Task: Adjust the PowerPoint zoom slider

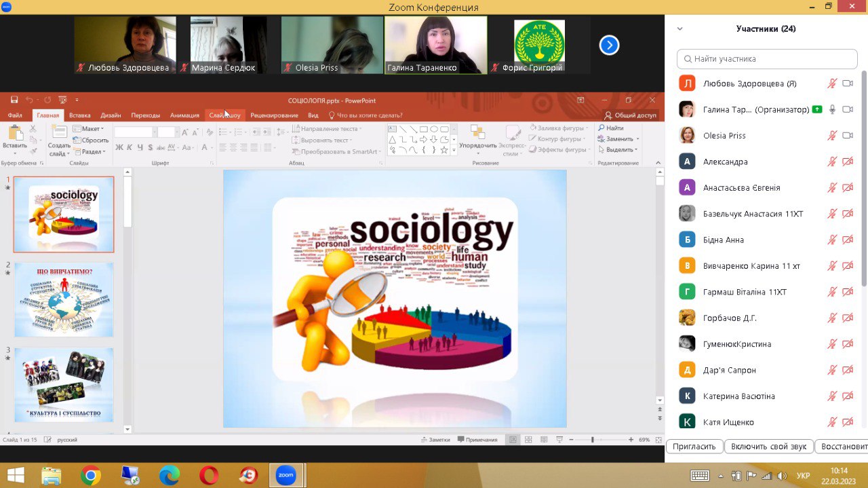Action: pyautogui.click(x=592, y=440)
